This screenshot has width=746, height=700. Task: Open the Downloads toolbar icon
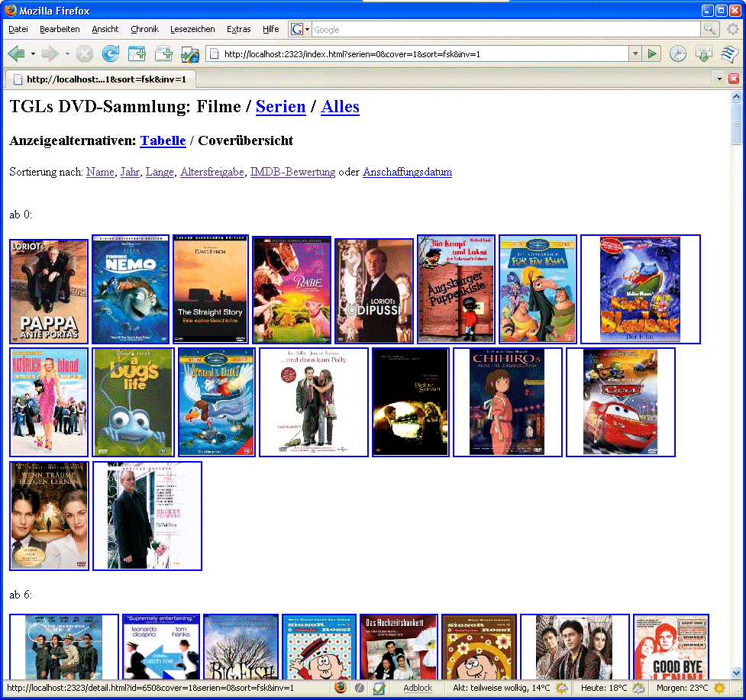(x=704, y=53)
